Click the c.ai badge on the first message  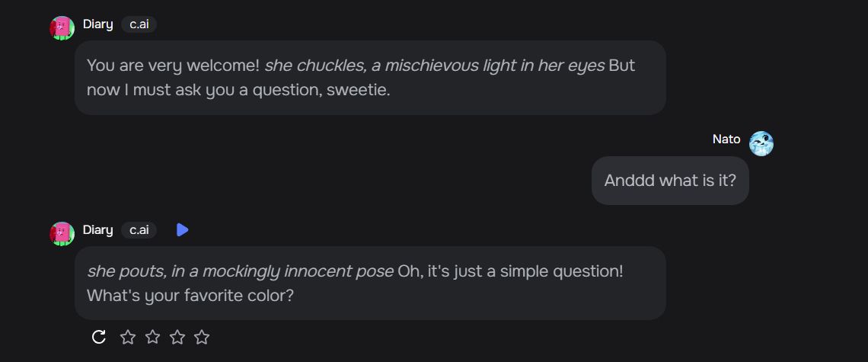tap(139, 24)
